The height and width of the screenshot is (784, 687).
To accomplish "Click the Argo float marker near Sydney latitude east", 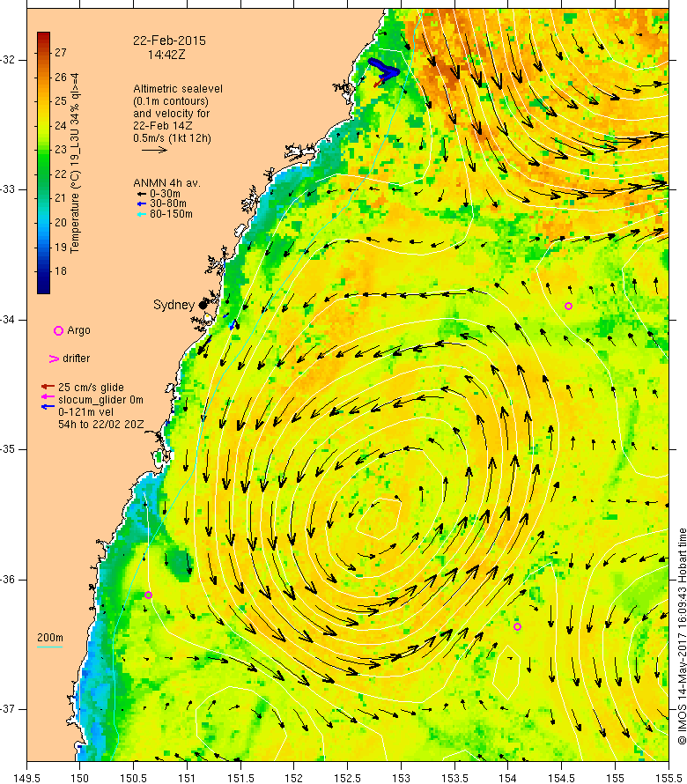I will point(568,306).
